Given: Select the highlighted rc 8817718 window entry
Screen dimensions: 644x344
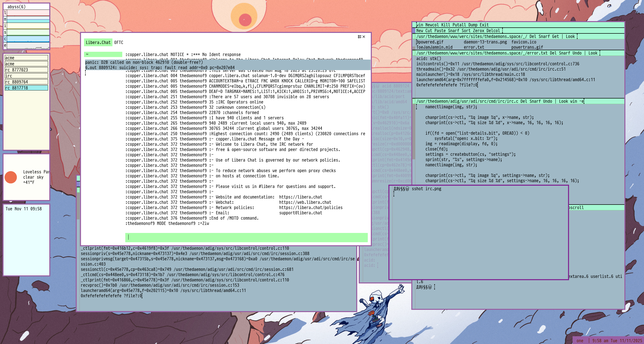Looking at the screenshot, I should (x=26, y=88).
